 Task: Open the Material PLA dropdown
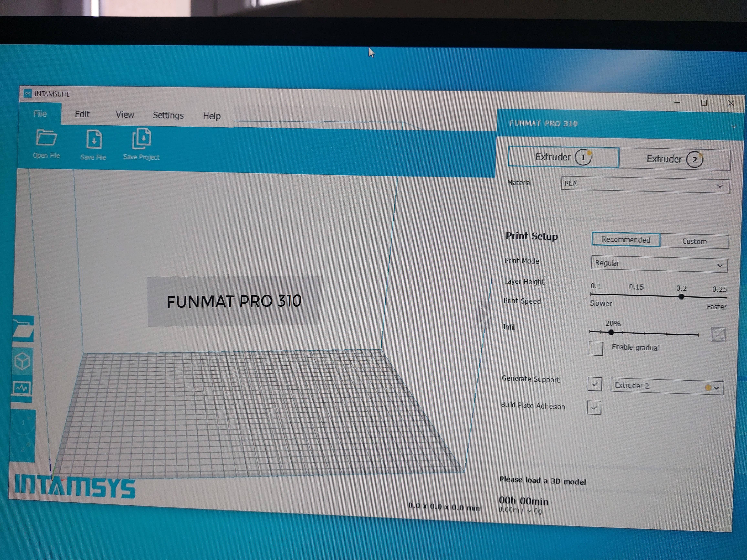(645, 185)
